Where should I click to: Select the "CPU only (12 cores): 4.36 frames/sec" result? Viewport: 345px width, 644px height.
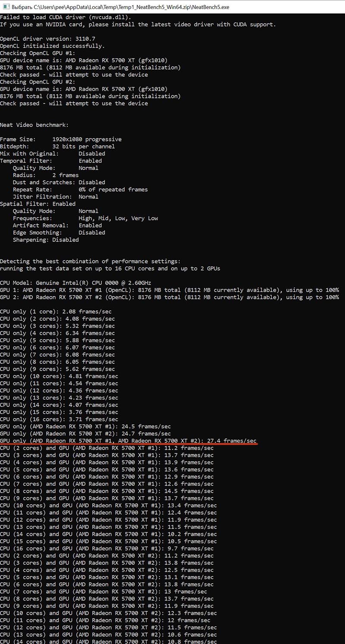pos(59,391)
